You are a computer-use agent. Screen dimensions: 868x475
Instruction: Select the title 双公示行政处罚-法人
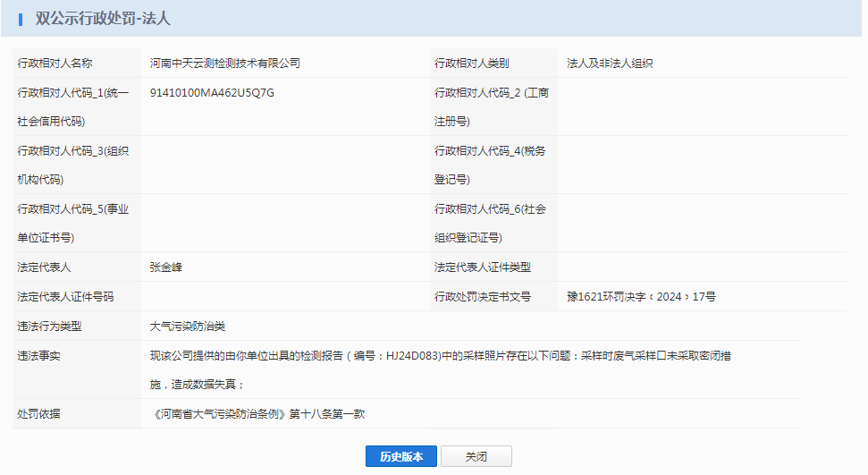pos(103,18)
